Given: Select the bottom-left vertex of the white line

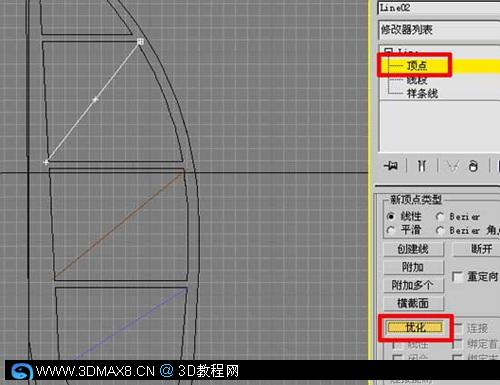Looking at the screenshot, I should point(46,162).
